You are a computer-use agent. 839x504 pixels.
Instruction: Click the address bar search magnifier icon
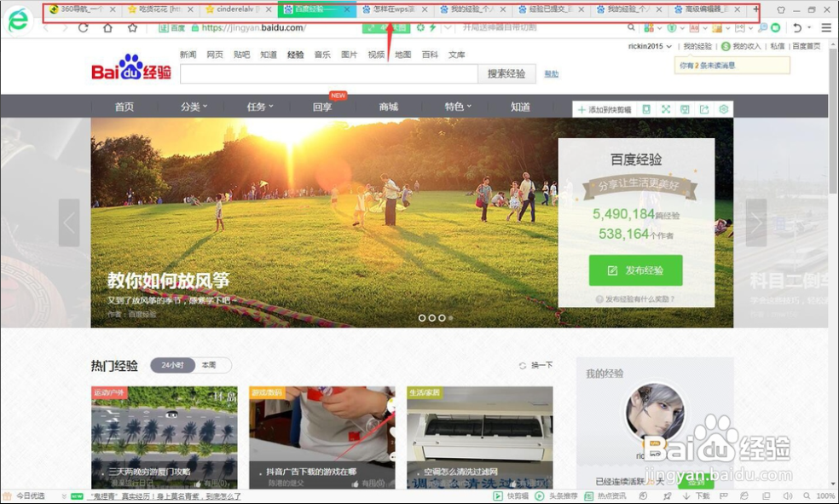tap(632, 27)
